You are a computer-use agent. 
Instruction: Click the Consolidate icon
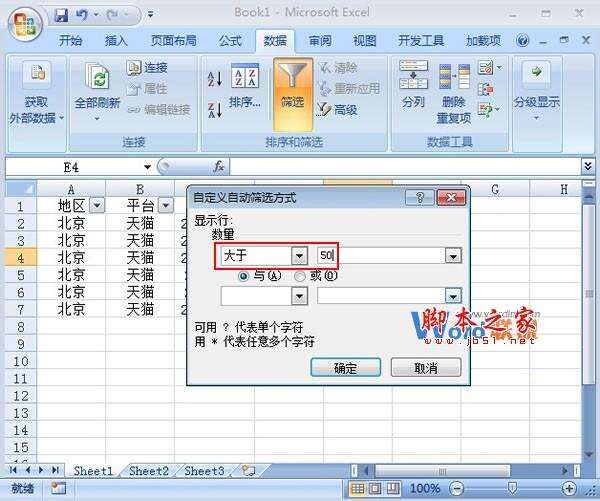pyautogui.click(x=486, y=89)
